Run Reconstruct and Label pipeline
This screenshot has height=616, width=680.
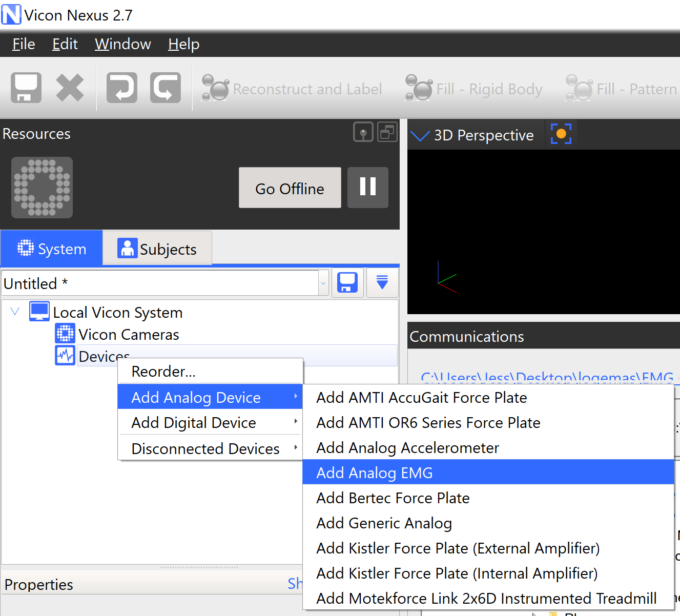tap(292, 89)
